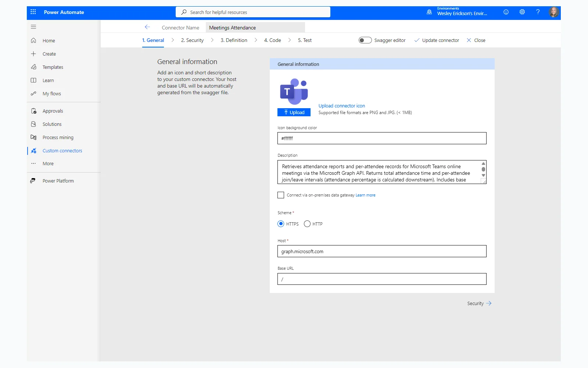Click the Environments icon in header
This screenshot has width=588, height=368.
429,12
